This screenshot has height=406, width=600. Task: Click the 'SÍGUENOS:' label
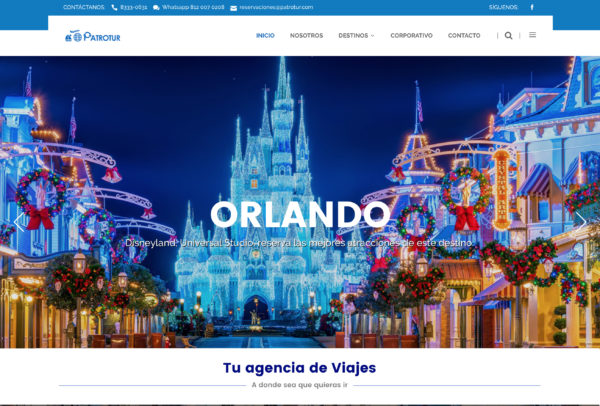point(503,7)
